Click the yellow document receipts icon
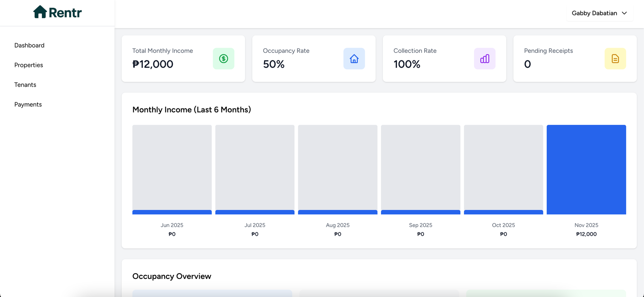The width and height of the screenshot is (644, 297). point(615,59)
